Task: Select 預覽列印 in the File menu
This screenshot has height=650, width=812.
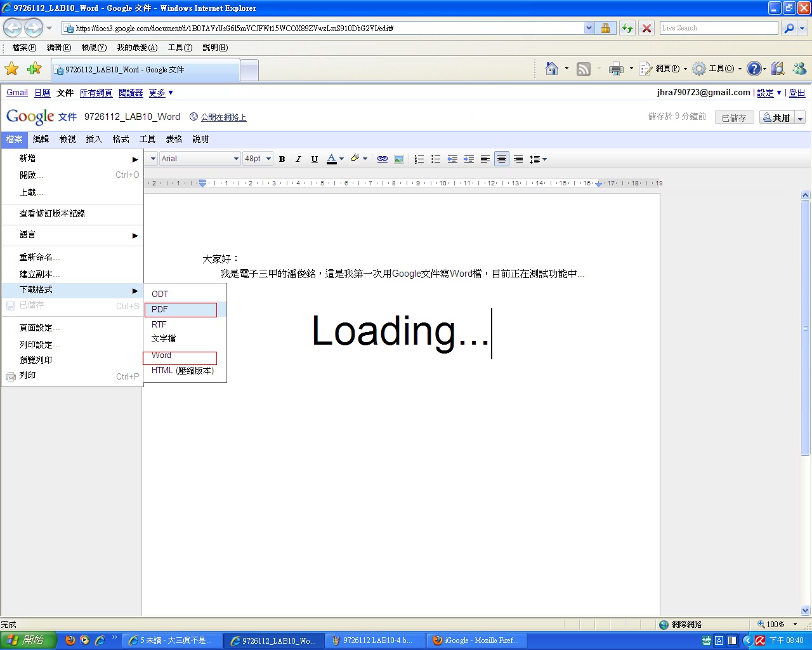Action: (72, 360)
